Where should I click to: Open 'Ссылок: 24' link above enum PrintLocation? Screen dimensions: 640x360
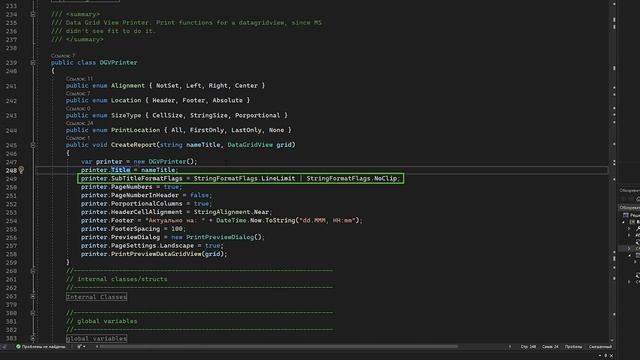[80, 123]
